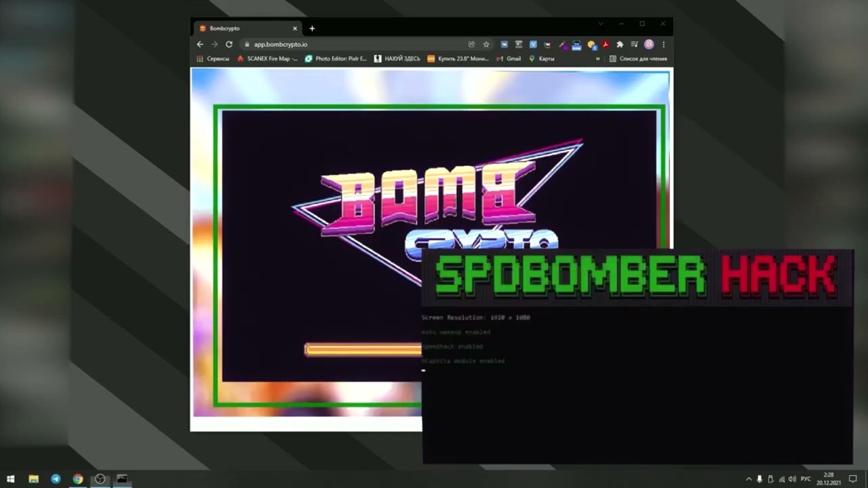The height and width of the screenshot is (488, 868).
Task: Open SCANEX Fire Map bookmark
Action: click(267, 59)
